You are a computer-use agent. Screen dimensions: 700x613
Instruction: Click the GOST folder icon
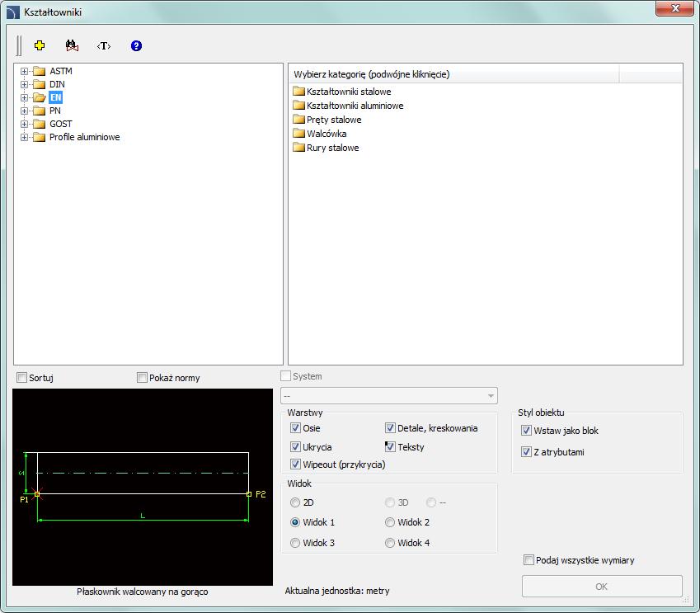[x=40, y=125]
